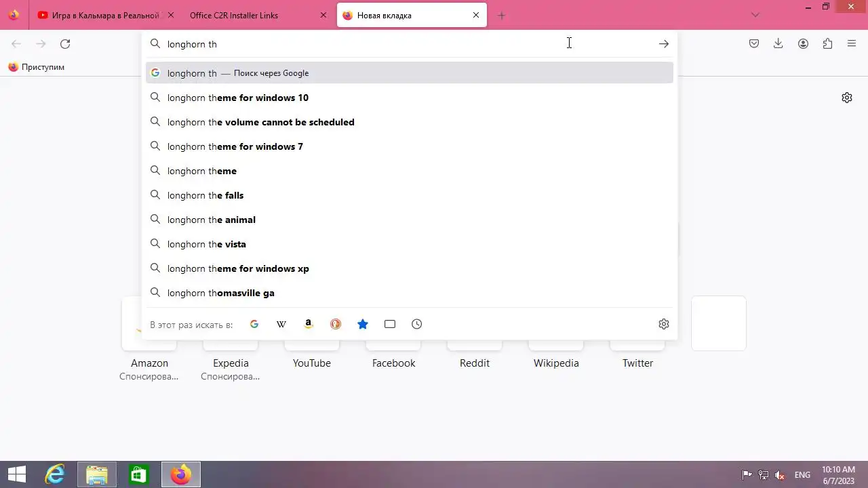
Task: Open Action Center flag tray icon
Action: 747,475
